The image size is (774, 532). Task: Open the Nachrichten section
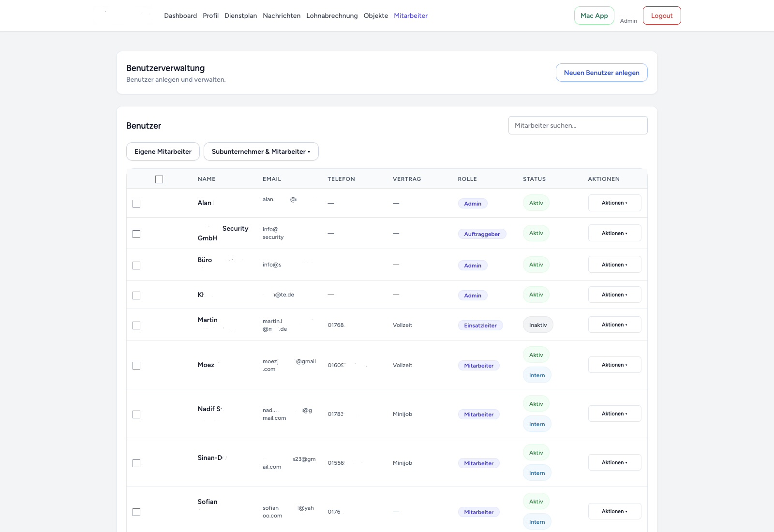(282, 15)
